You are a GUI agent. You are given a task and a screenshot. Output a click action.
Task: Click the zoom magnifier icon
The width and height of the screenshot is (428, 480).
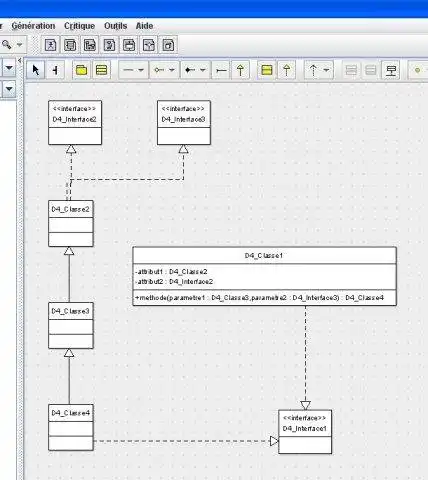(7, 44)
